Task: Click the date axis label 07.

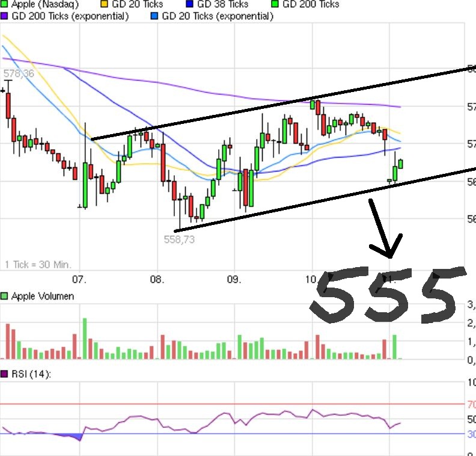Action: [x=79, y=279]
